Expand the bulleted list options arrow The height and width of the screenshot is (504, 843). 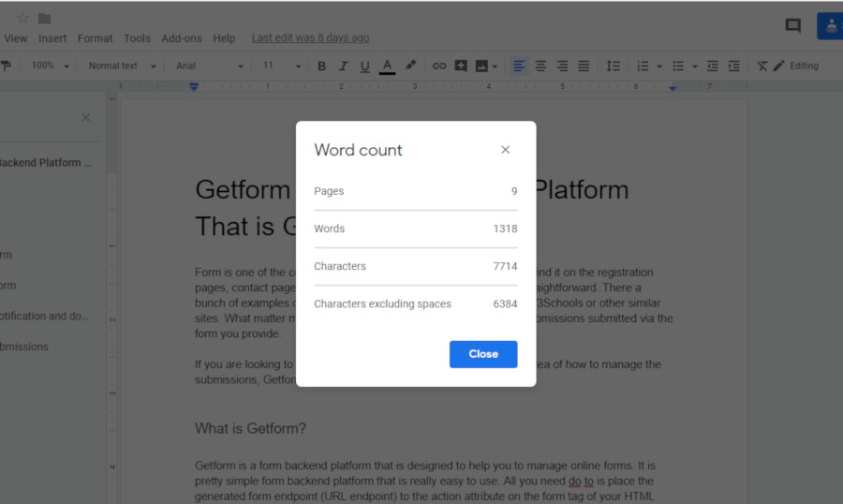coord(695,67)
